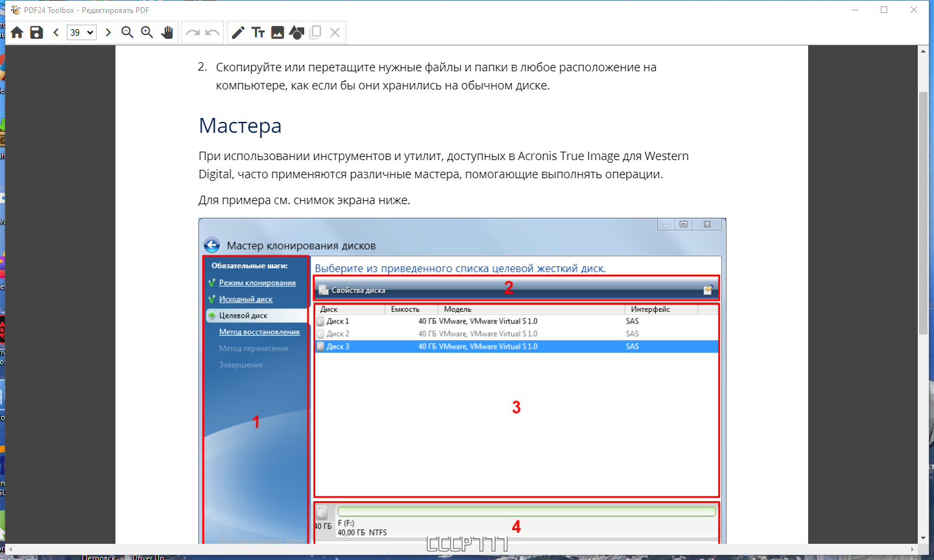The height and width of the screenshot is (560, 934).
Task: Go to the next page
Action: tap(108, 32)
